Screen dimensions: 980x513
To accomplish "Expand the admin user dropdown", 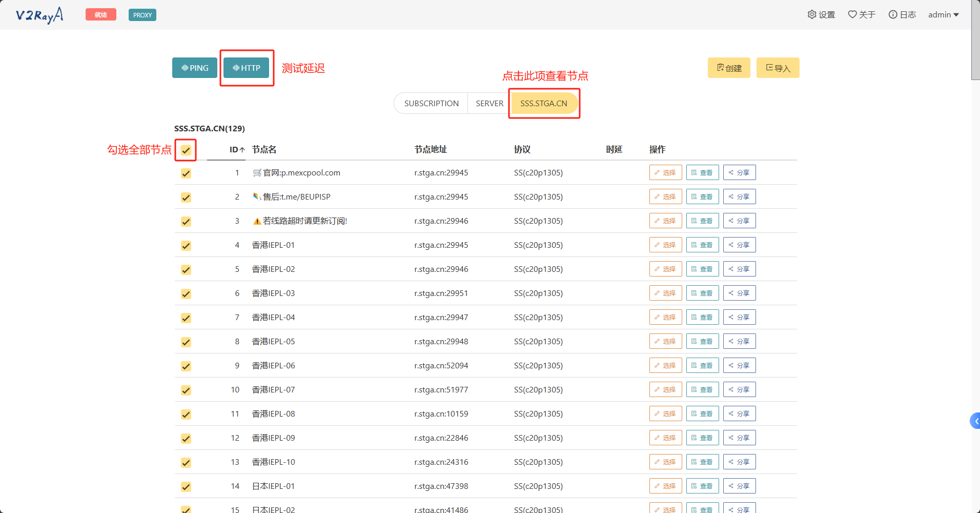I will tap(944, 15).
